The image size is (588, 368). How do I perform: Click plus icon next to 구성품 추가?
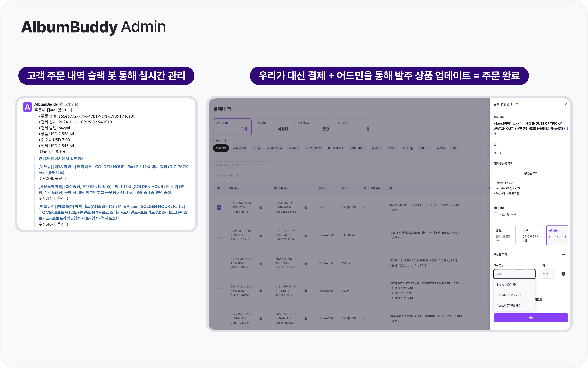click(564, 254)
